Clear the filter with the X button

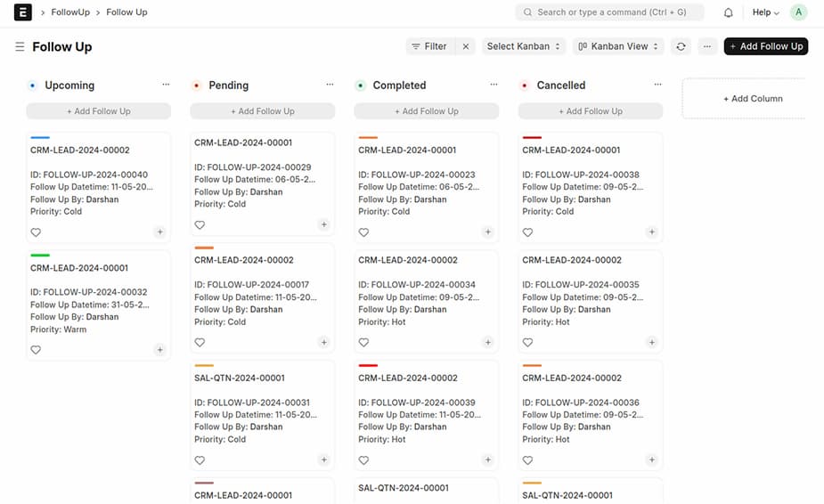(x=466, y=46)
